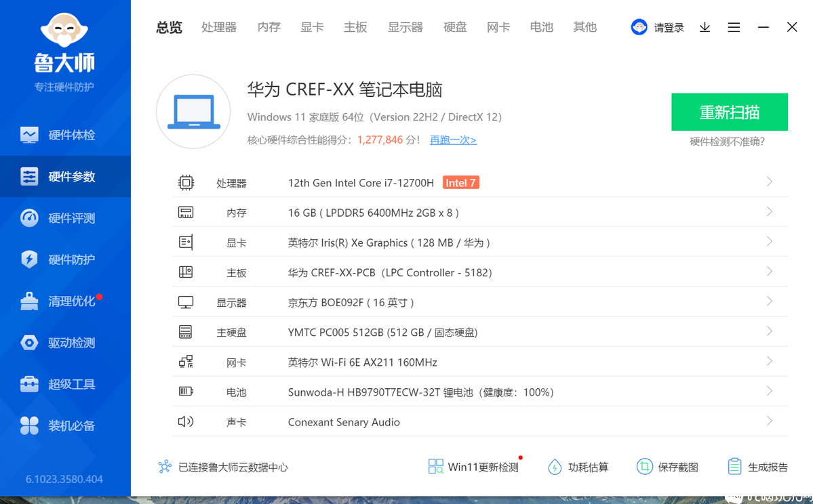
Task: Click the sound card speaker icon
Action: pyautogui.click(x=186, y=421)
